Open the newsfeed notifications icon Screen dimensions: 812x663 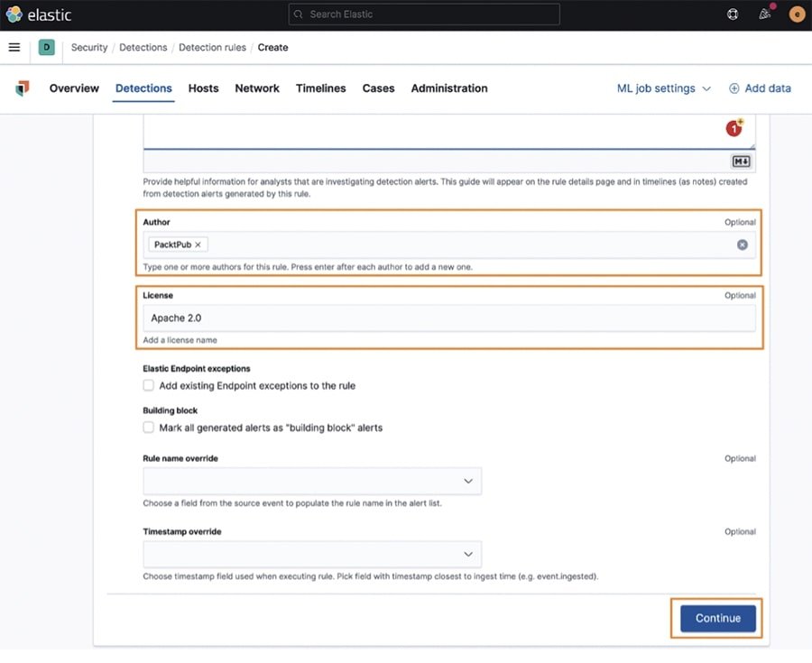[x=765, y=14]
